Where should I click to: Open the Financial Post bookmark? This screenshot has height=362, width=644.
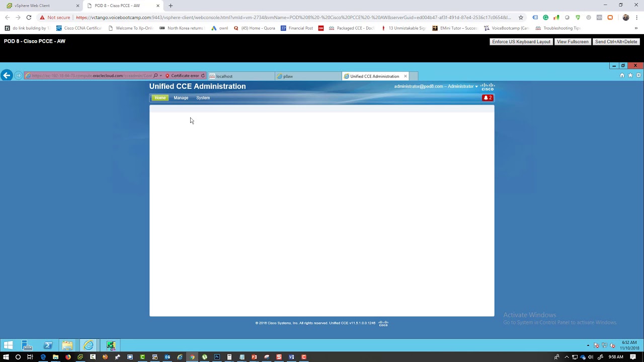coord(297,28)
